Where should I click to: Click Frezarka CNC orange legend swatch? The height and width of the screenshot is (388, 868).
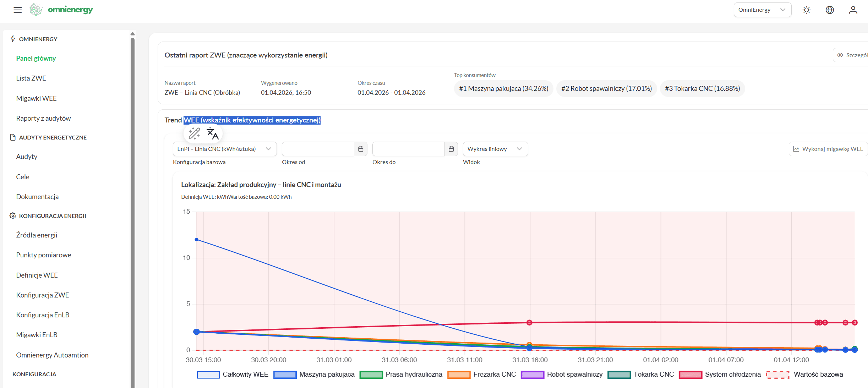(x=459, y=375)
